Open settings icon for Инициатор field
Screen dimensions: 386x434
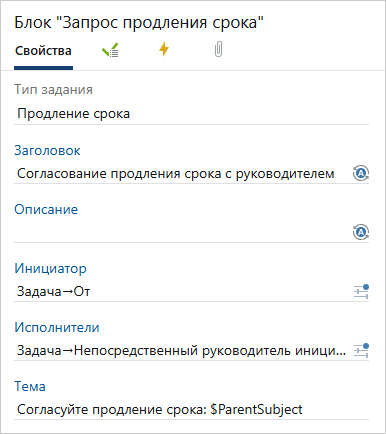pyautogui.click(x=361, y=292)
